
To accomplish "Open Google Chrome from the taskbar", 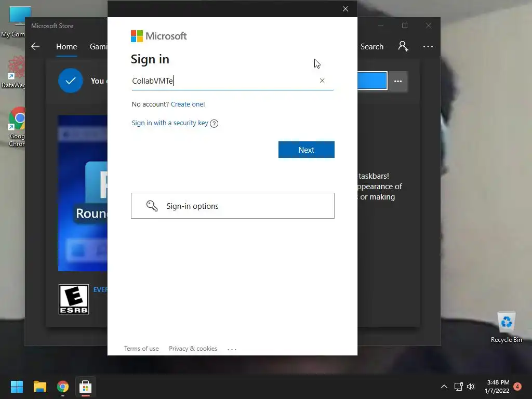I will (x=63, y=387).
